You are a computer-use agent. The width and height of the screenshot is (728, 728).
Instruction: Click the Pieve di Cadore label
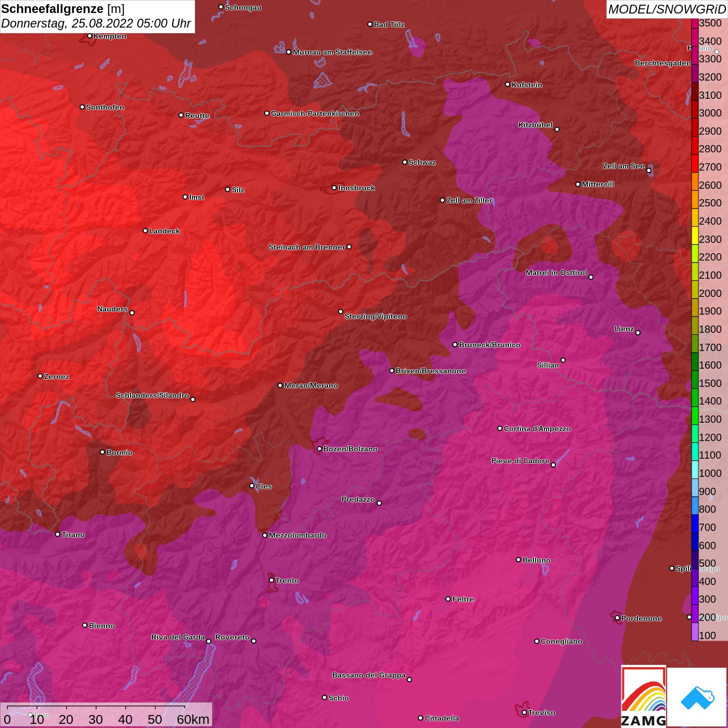pos(521,461)
